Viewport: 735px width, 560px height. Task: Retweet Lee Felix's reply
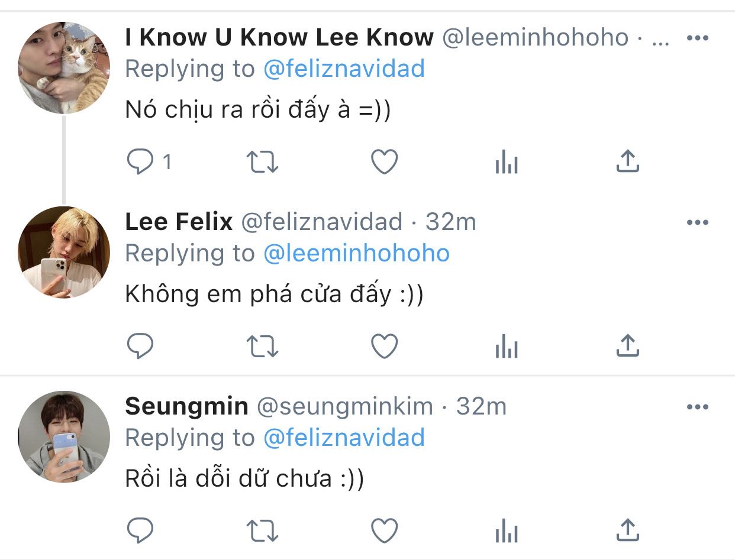(262, 346)
